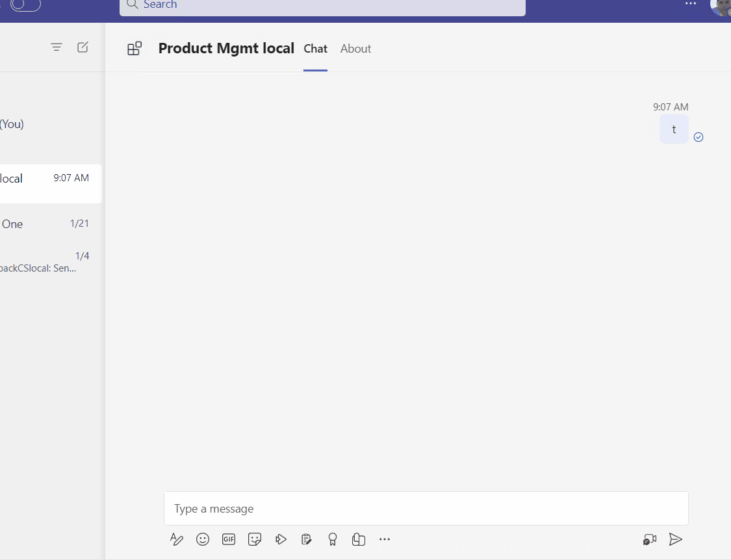Screen dimensions: 731x560
Task: Send the message arrow
Action: [676, 539]
